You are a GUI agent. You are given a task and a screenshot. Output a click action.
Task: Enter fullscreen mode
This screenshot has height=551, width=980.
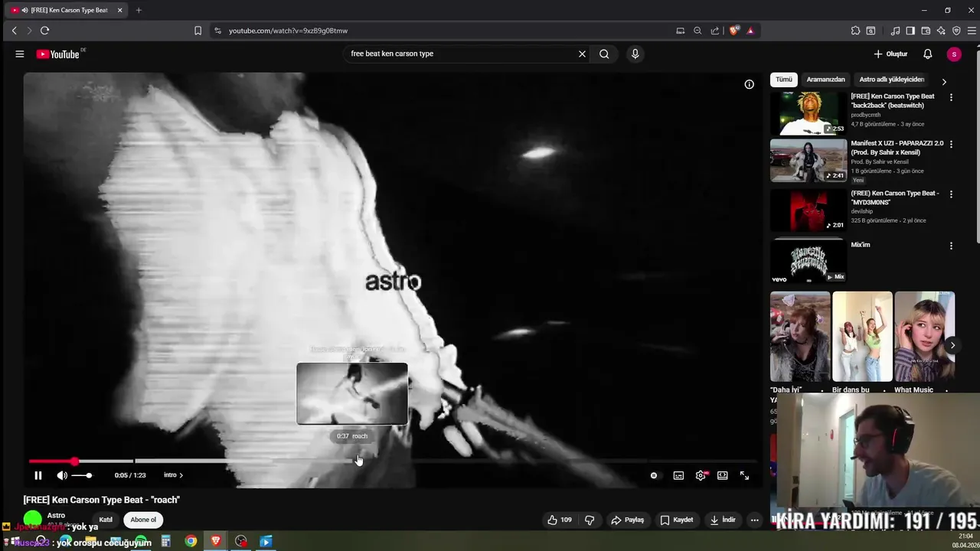tap(744, 475)
